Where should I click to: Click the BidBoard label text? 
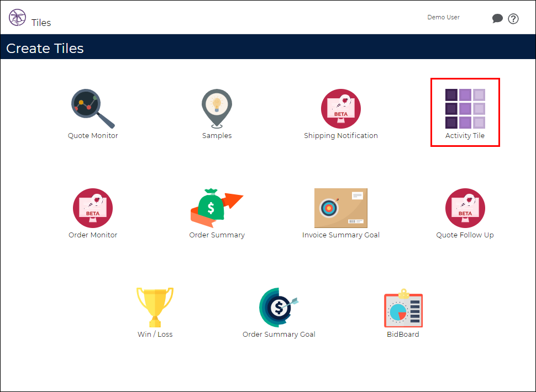click(403, 334)
